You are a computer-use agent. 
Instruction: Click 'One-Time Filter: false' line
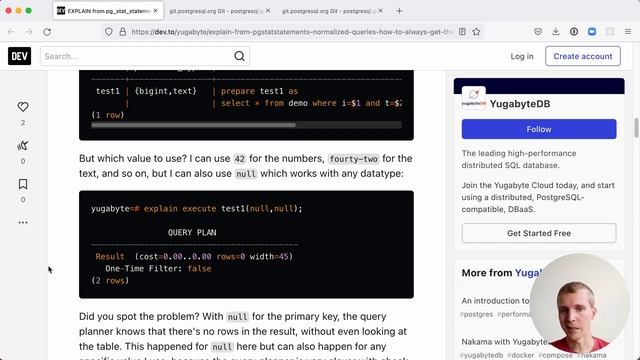click(158, 269)
